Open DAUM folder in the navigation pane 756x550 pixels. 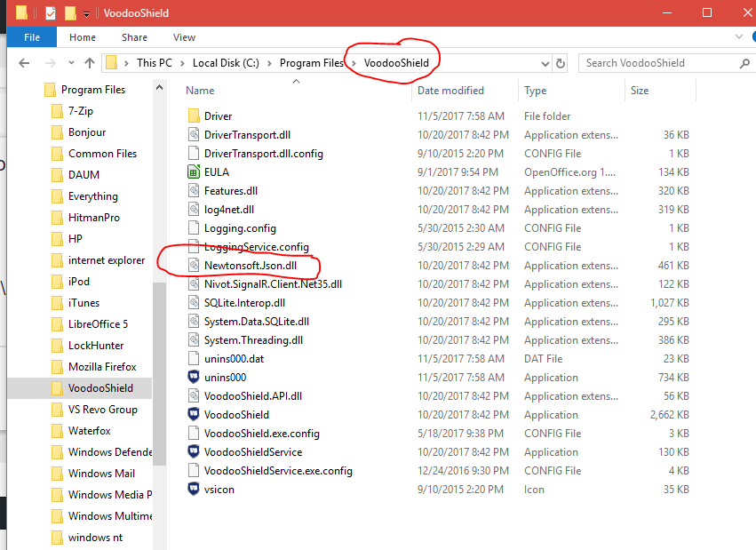coord(84,175)
